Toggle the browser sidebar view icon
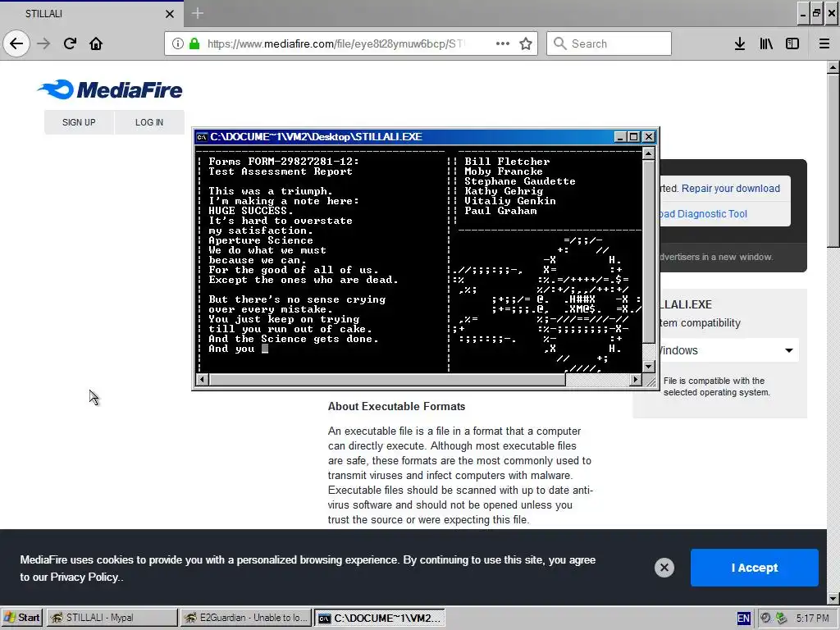The width and height of the screenshot is (840, 630). pos(792,43)
